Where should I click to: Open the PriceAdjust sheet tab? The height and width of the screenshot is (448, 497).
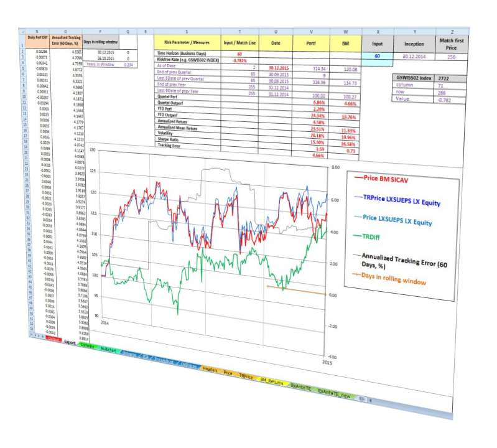[164, 361]
